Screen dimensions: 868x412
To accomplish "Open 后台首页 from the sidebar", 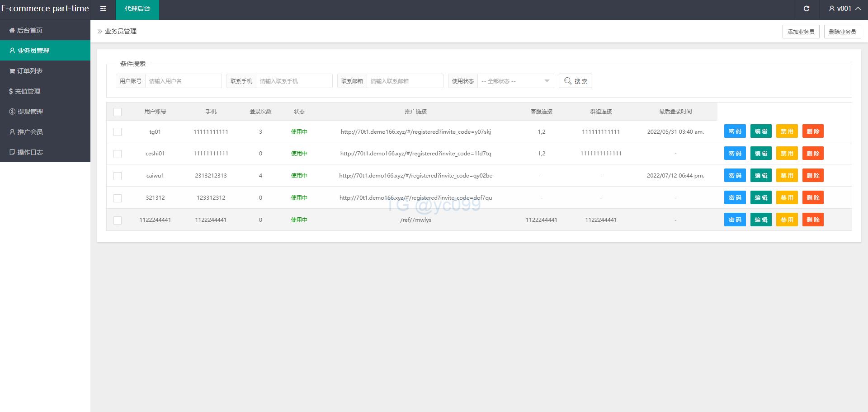I will pos(30,30).
